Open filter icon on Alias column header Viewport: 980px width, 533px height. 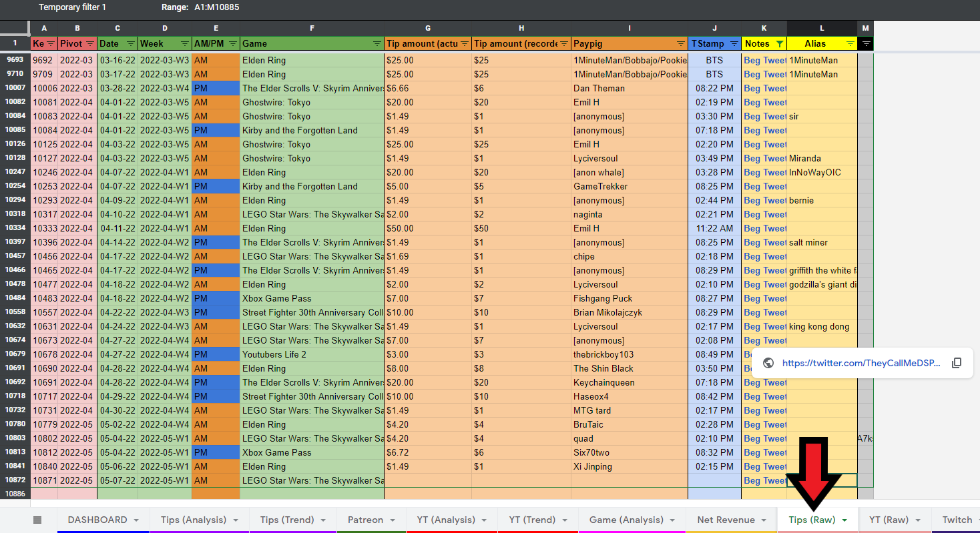tap(850, 43)
